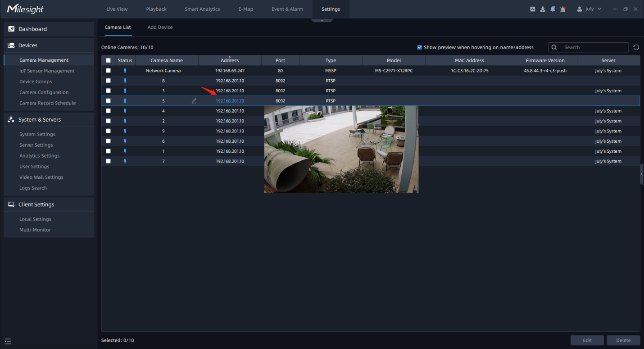Click the pencil edit icon for camera 5
The image size is (644, 349).
coord(194,101)
